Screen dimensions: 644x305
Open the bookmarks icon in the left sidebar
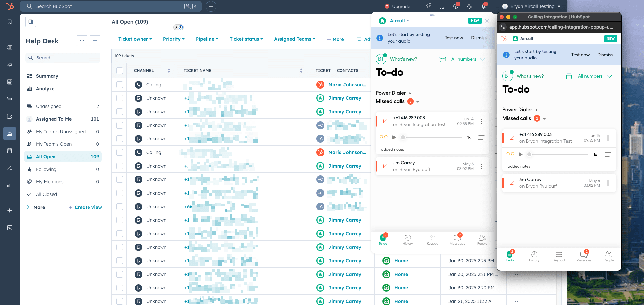pos(10,22)
